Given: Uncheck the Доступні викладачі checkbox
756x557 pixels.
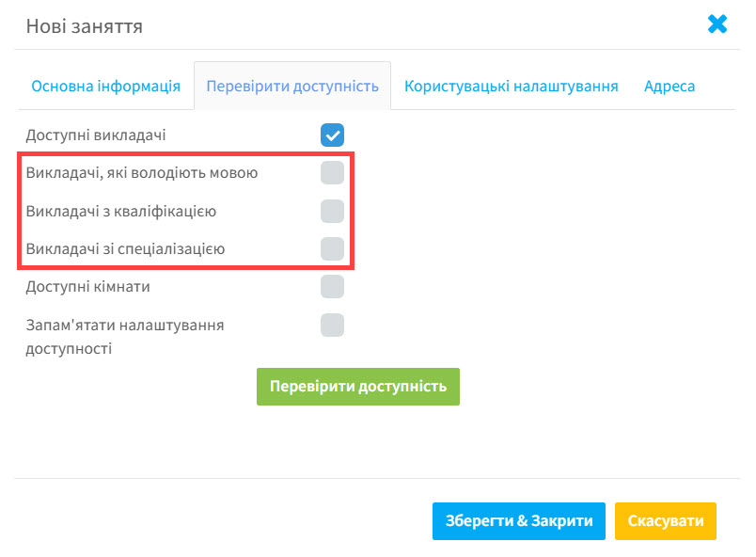Looking at the screenshot, I should tap(332, 135).
